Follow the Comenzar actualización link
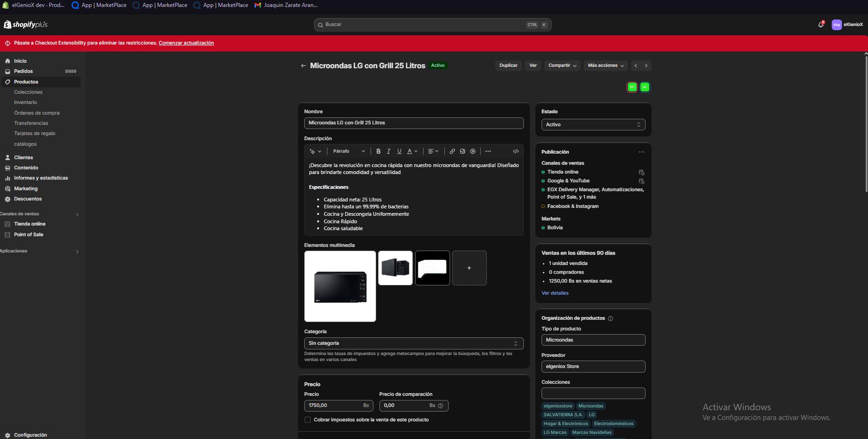The width and height of the screenshot is (868, 439). point(186,43)
